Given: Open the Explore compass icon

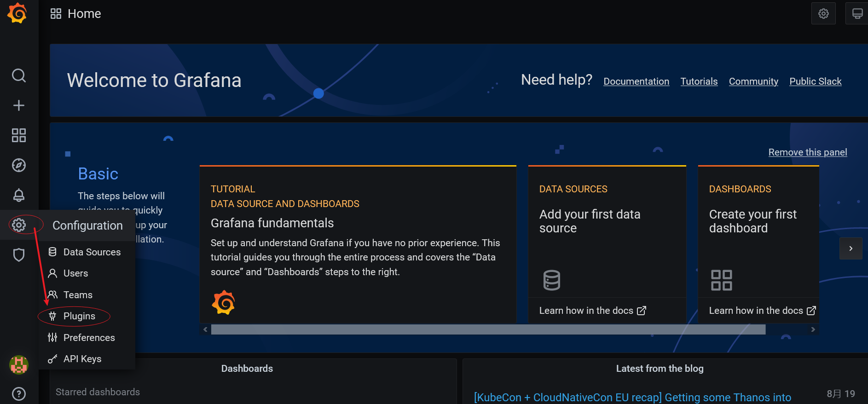Looking at the screenshot, I should pyautogui.click(x=19, y=165).
